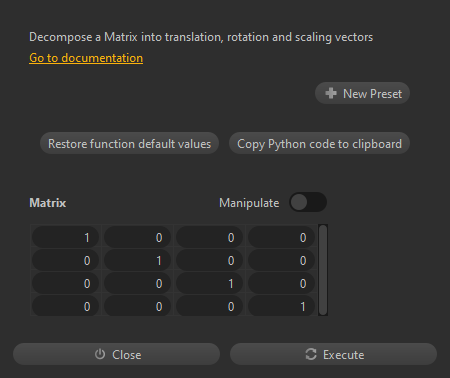Select matrix cell row 1 column 2

(138, 237)
